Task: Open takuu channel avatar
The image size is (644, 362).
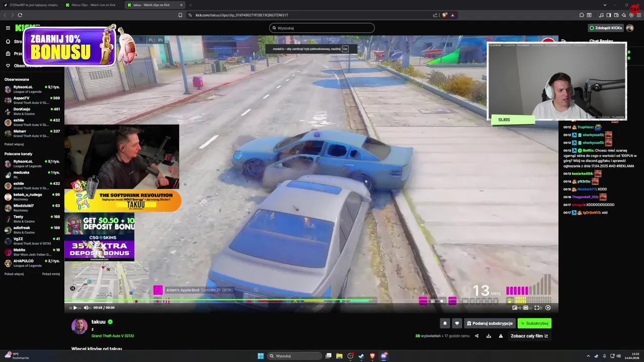Action: click(79, 326)
